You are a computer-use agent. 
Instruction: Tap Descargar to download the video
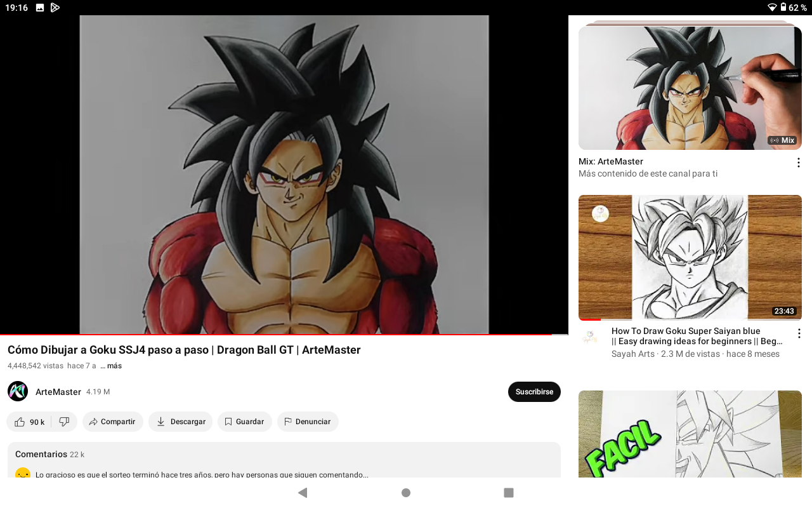coord(181,422)
